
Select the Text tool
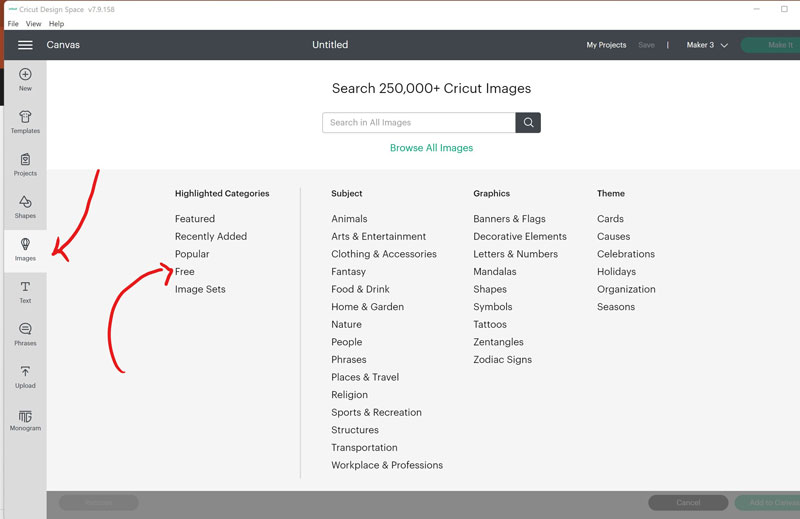(25, 292)
